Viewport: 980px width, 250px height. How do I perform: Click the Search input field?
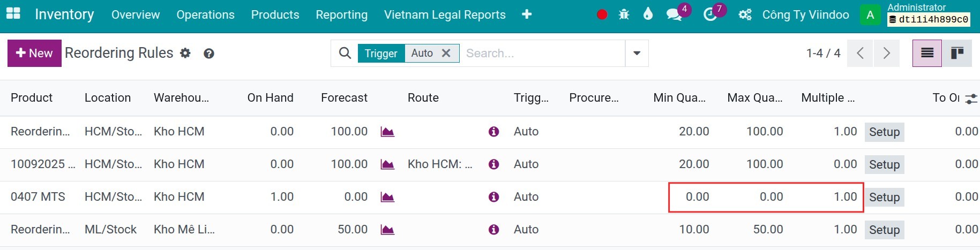point(542,53)
